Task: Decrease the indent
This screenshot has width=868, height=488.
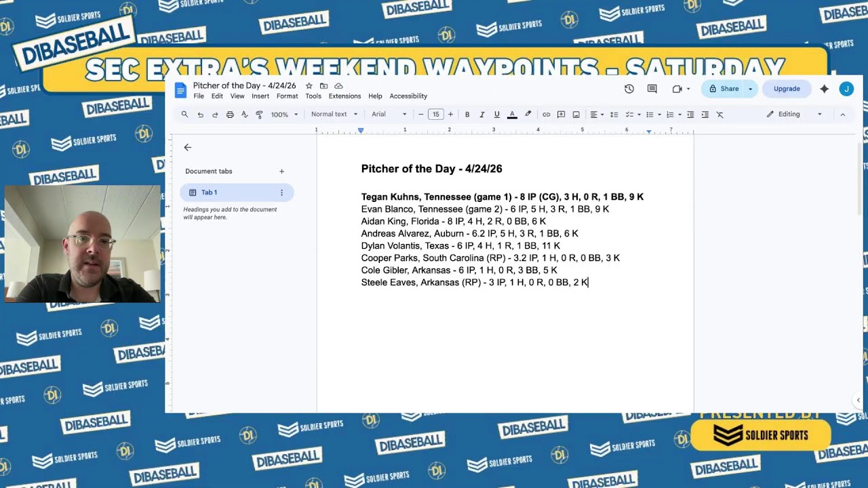Action: coord(690,115)
